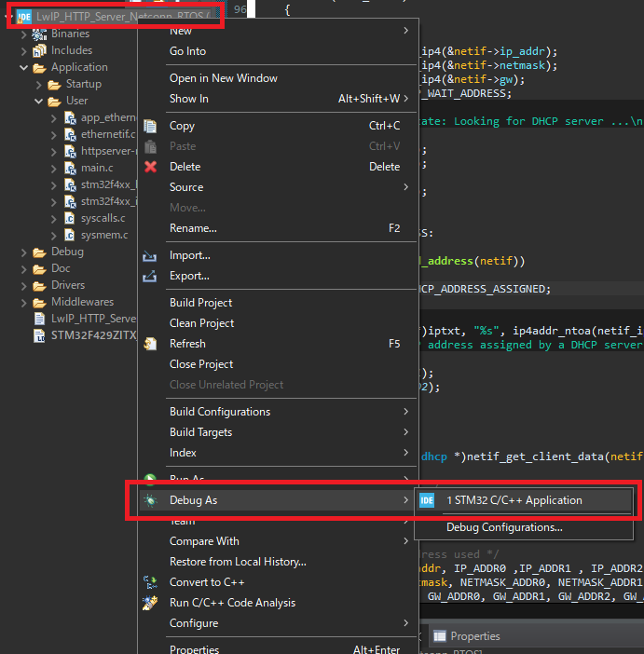
Task: Select LwIP_HTTP_Server text file in tree
Action: 93,319
